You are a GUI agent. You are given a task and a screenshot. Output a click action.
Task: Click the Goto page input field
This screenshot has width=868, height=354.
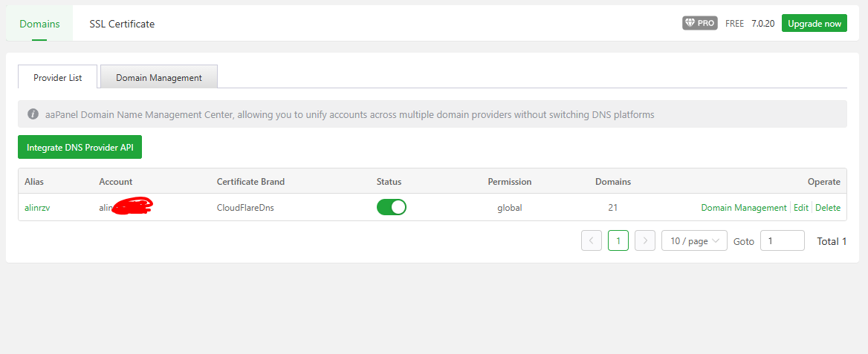[782, 240]
